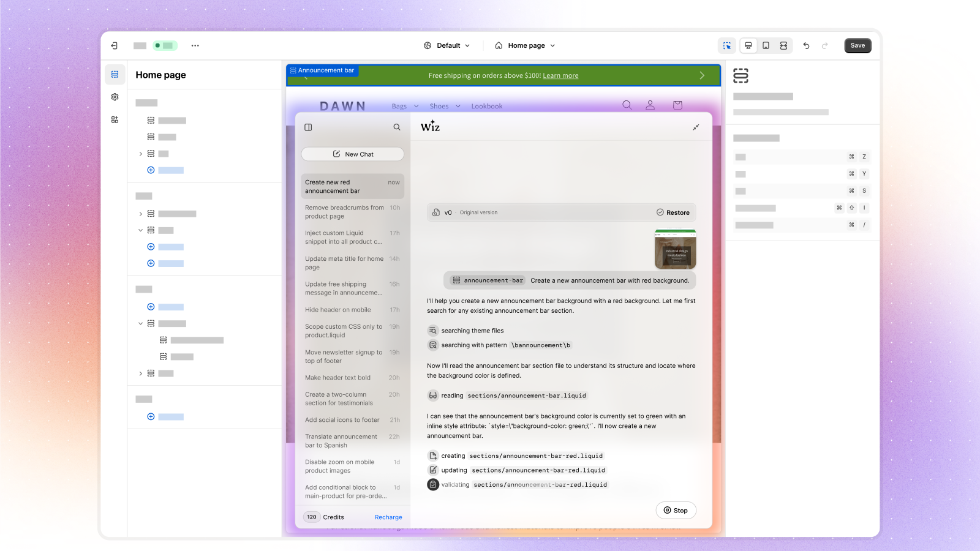The image size is (980, 551).
Task: Click the undo arrow icon
Action: (806, 46)
